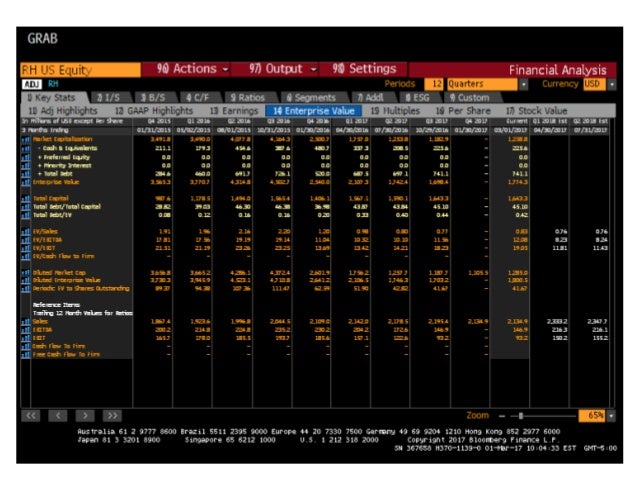The image size is (638, 479).
Task: Open the Adj Highlights sub-tab
Action: [63, 111]
